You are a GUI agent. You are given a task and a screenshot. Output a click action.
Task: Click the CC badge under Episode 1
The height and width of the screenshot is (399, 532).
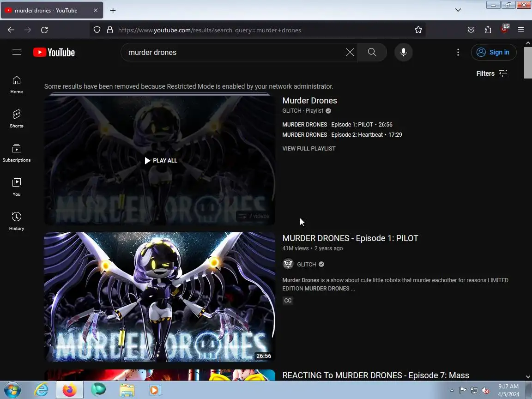288,301
